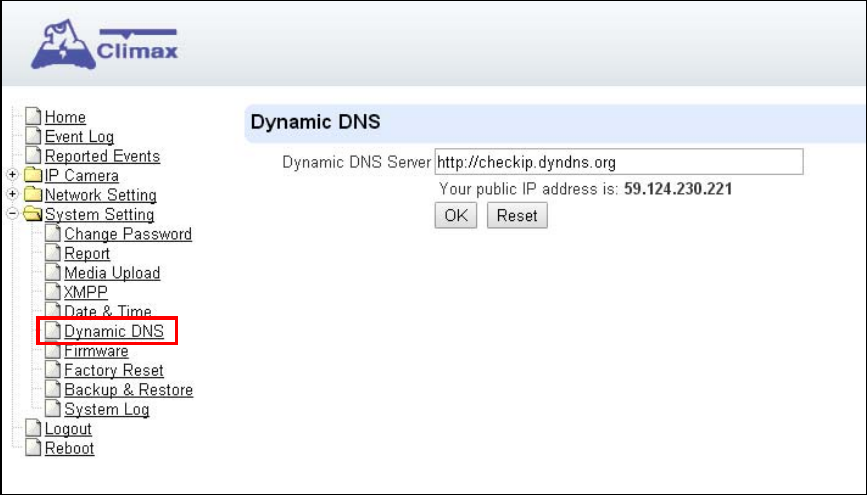Click the OK button
This screenshot has width=867, height=495.
(456, 215)
